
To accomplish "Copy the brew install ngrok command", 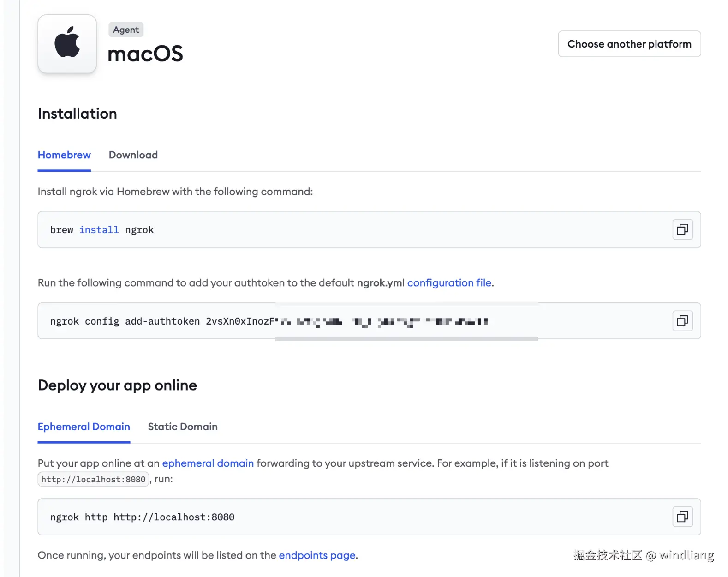I will pyautogui.click(x=682, y=229).
